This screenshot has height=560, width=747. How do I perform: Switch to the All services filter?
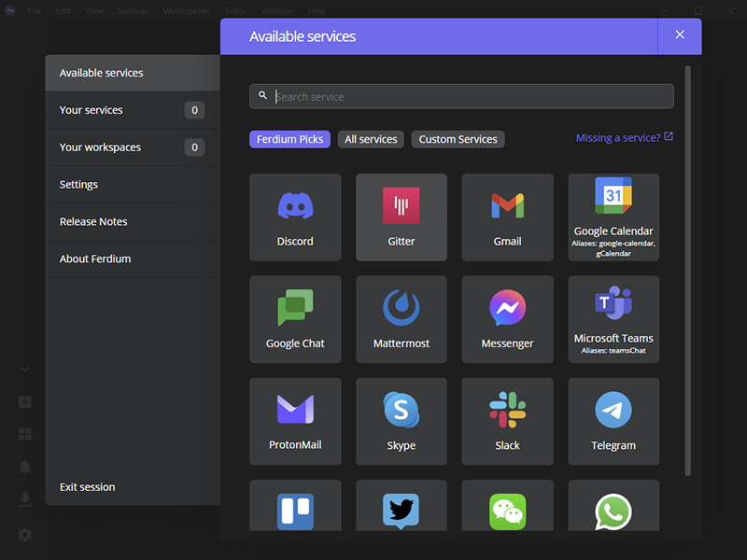pyautogui.click(x=371, y=139)
